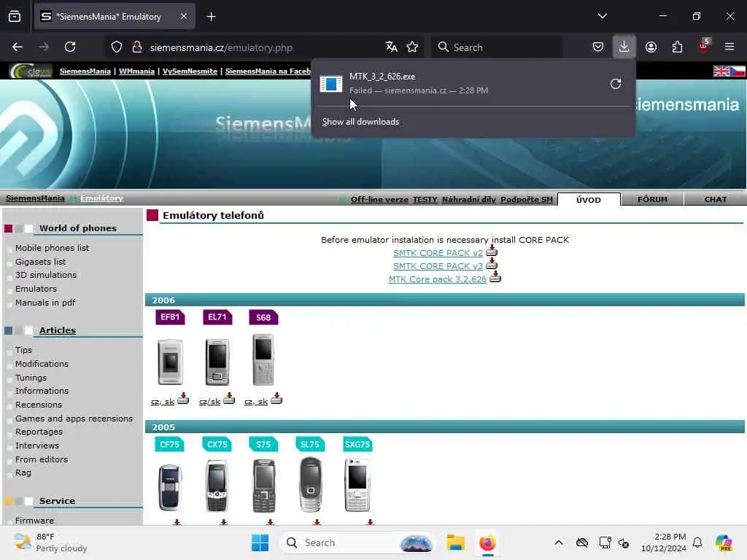747x560 pixels.
Task: Open the ÚVOD tab
Action: 589,200
